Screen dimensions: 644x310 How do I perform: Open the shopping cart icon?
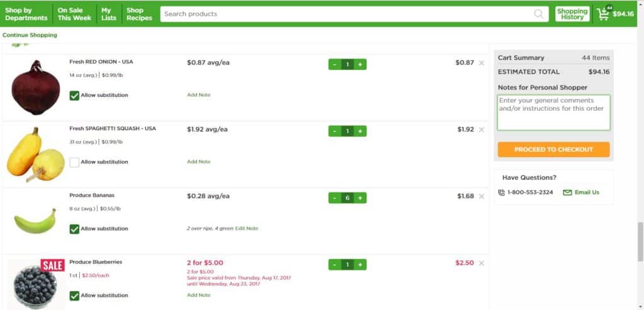pos(604,14)
